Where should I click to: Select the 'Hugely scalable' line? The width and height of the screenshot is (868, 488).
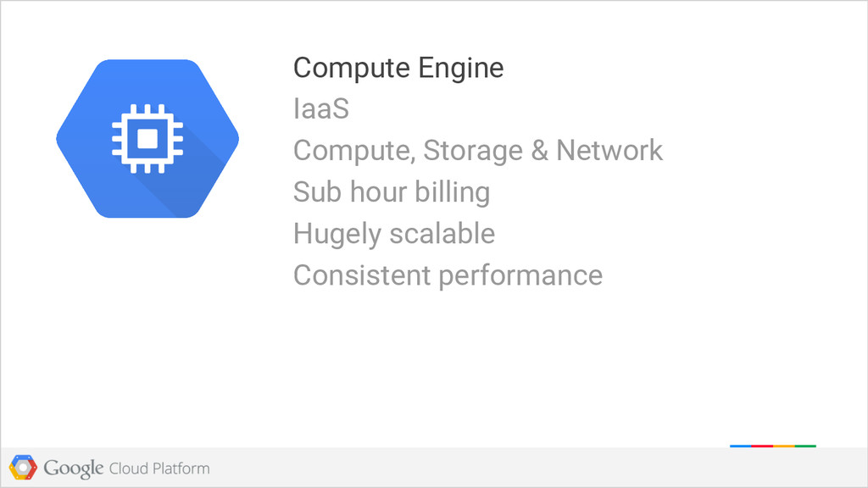coord(393,233)
